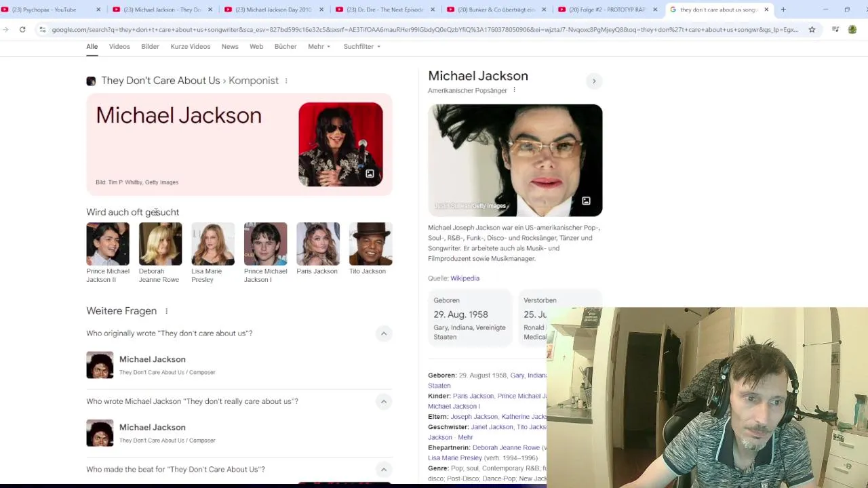Collapse 'Who originally wrote' question
The image size is (868, 488).
[x=384, y=333]
